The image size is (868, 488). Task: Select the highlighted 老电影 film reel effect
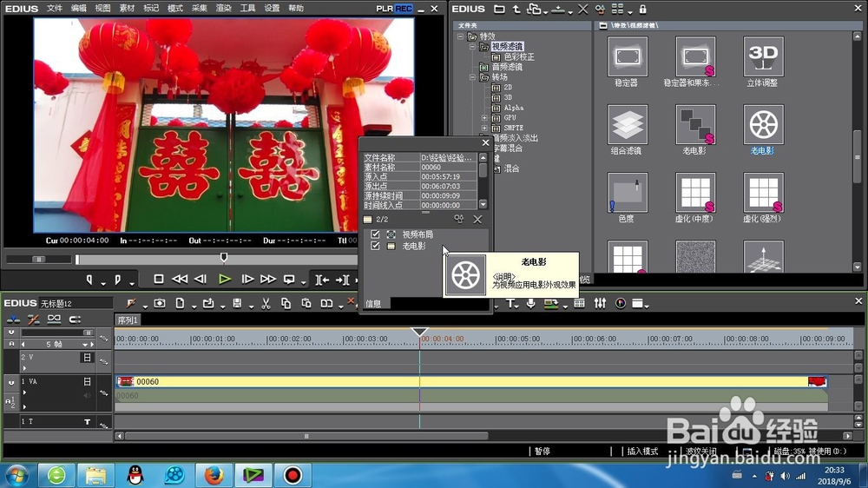(763, 125)
